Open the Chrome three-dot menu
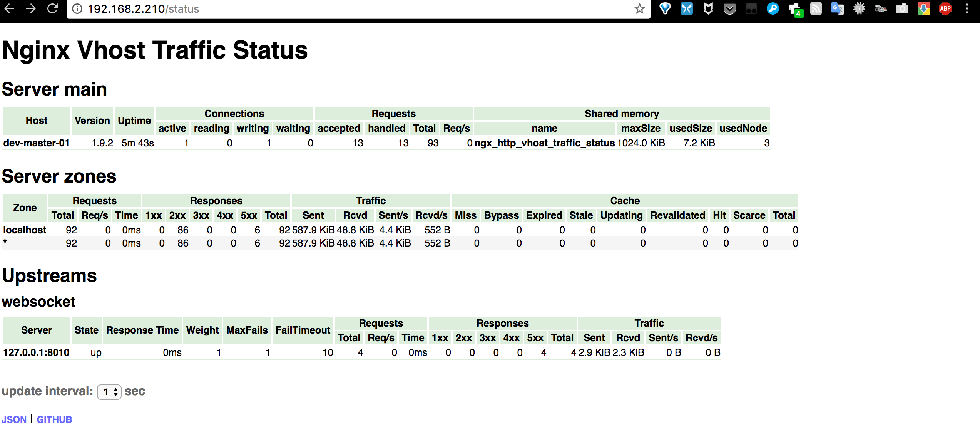Image resolution: width=980 pixels, height=436 pixels. [x=967, y=8]
